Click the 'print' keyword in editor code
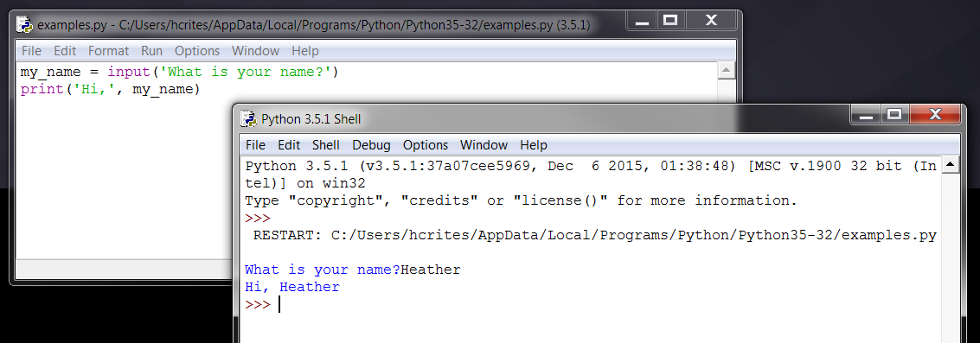This screenshot has height=343, width=980. (42, 90)
